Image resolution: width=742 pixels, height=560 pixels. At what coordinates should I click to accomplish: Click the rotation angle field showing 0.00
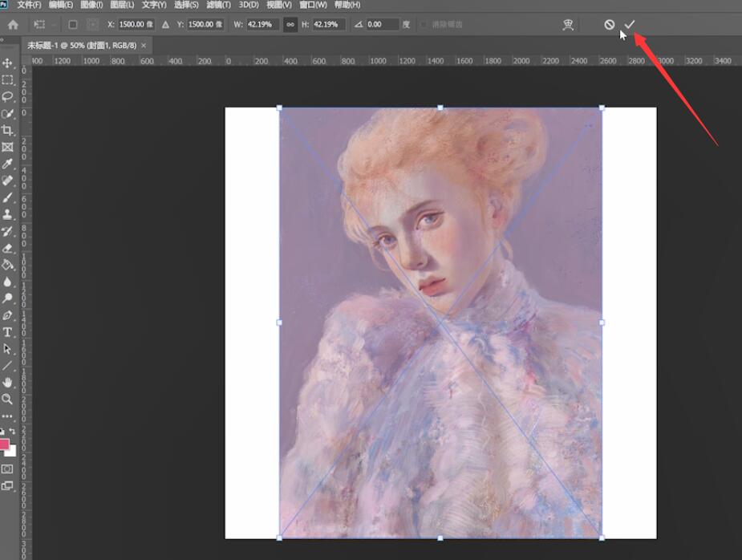383,25
